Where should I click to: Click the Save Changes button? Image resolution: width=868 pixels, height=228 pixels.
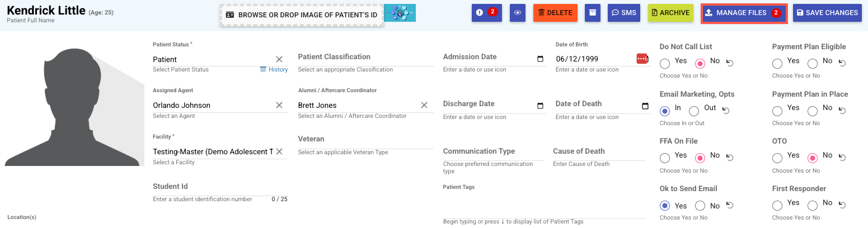coord(826,13)
